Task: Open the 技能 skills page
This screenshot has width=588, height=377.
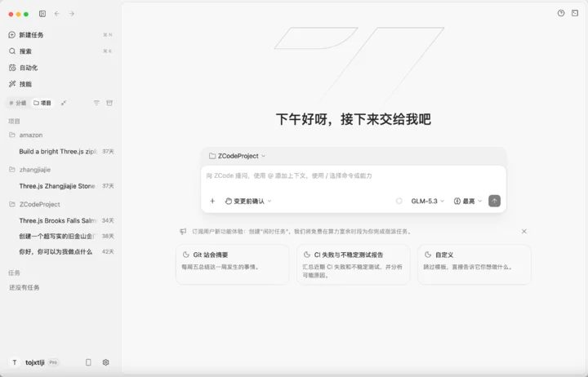Action: 60,84
